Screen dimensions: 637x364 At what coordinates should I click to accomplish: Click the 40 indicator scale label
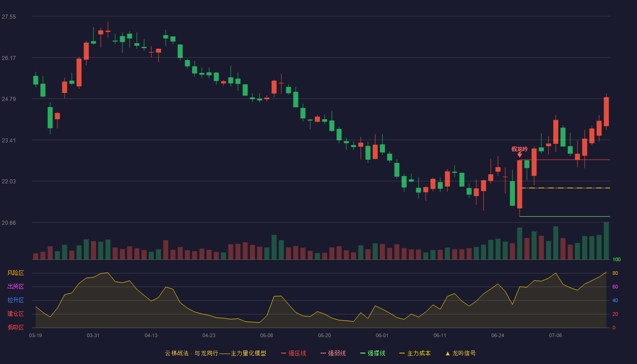pos(615,300)
